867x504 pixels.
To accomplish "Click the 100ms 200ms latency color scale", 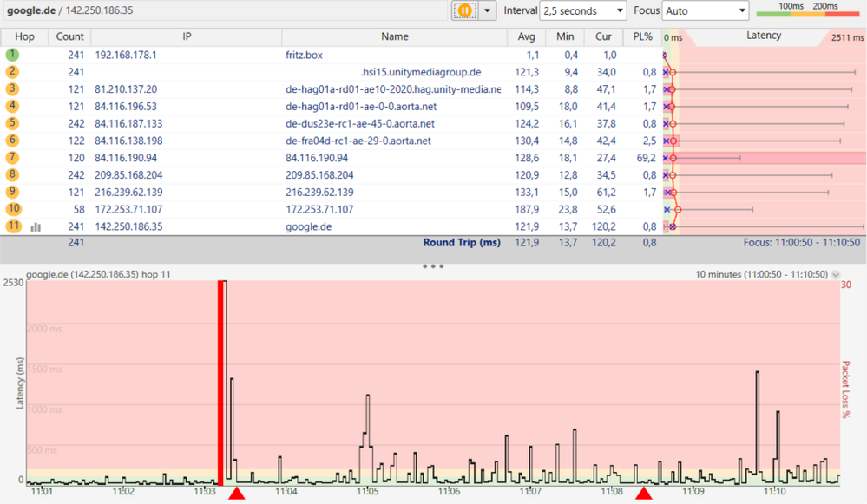I will pyautogui.click(x=810, y=10).
